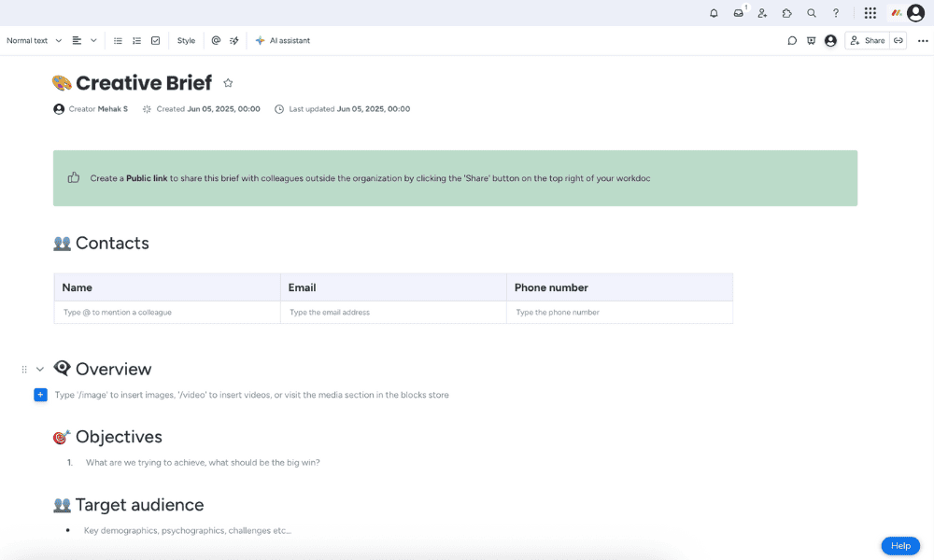Click Creator Mehak S
Screen dimensions: 934x560
91,109
